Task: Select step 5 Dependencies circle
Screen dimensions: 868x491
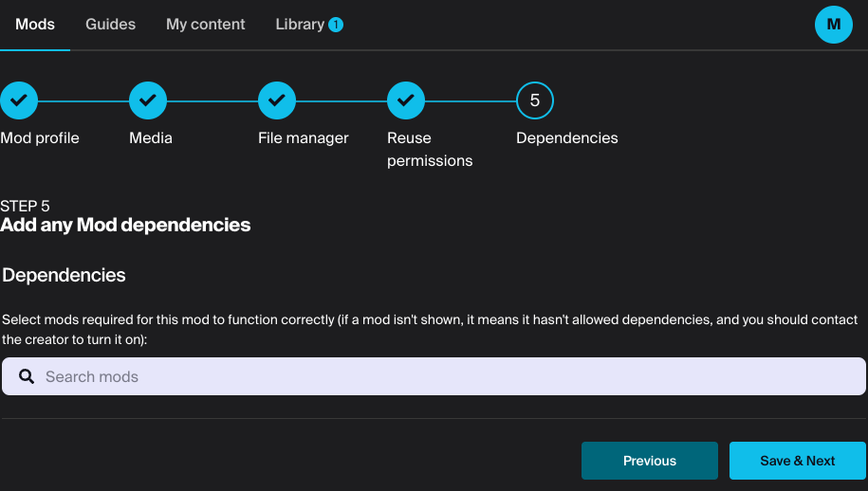Action: pos(535,100)
